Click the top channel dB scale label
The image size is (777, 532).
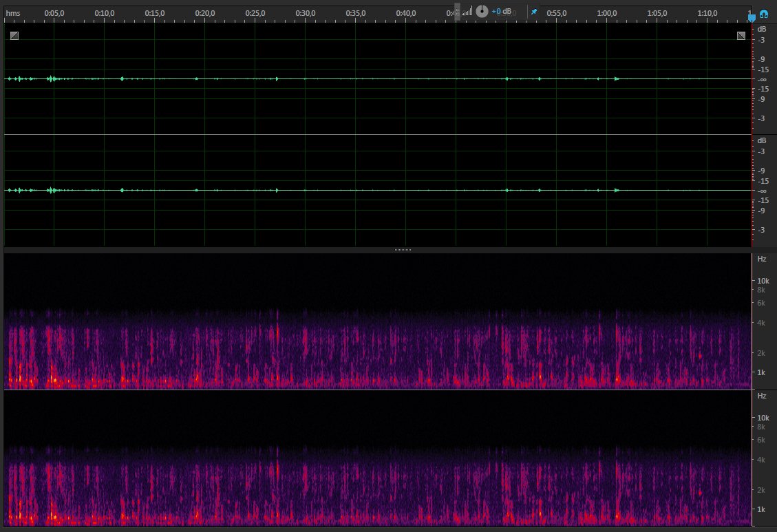pos(762,29)
